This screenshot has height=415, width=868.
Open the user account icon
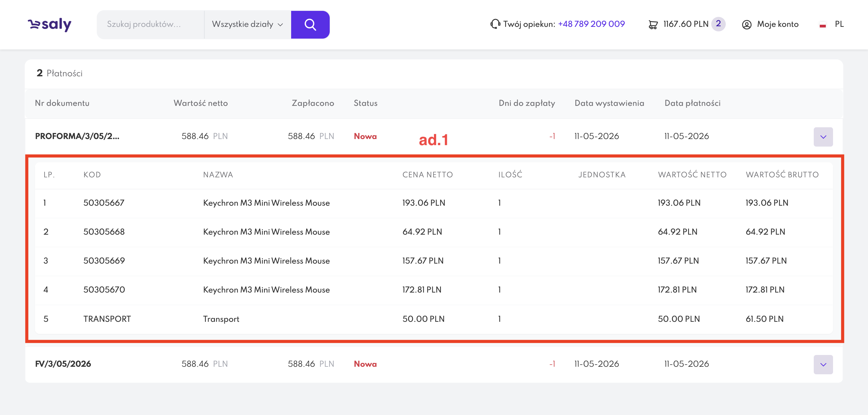click(x=746, y=25)
